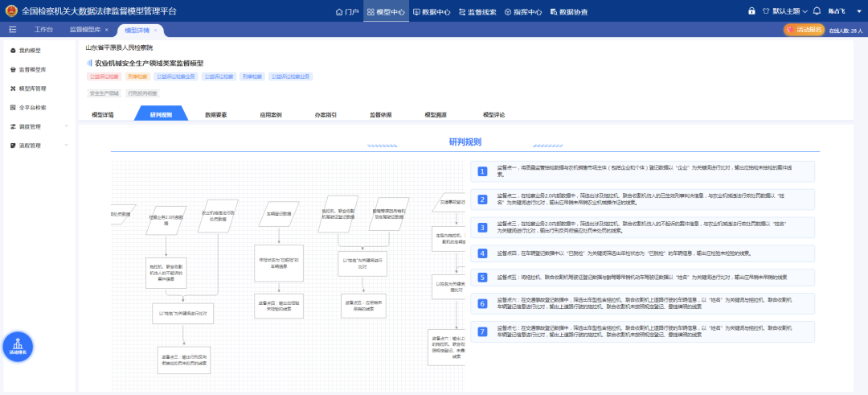Viewport: 868px width, 395px height.
Task: Open the user account dropdown arrow
Action: coord(861,11)
